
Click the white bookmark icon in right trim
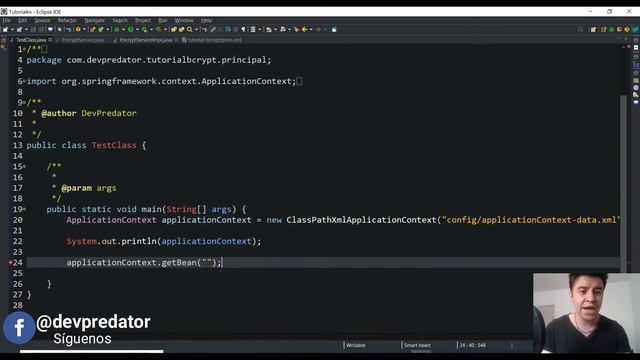coord(636,48)
